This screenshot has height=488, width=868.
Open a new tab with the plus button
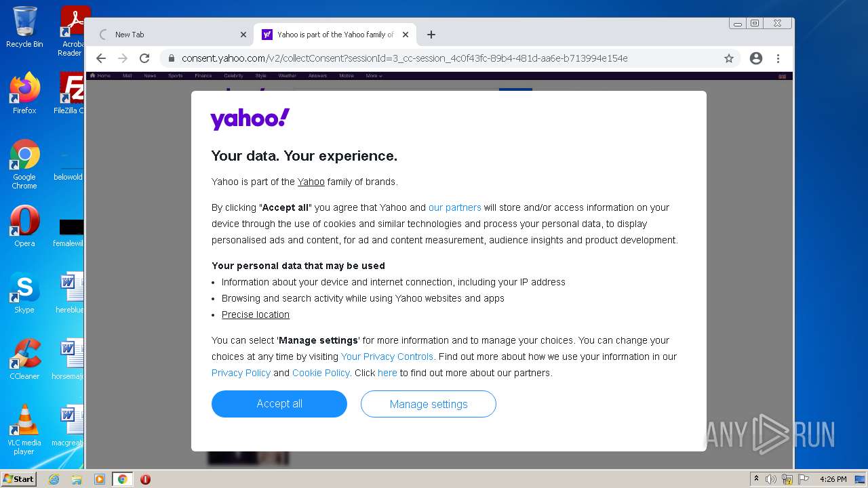coord(431,35)
